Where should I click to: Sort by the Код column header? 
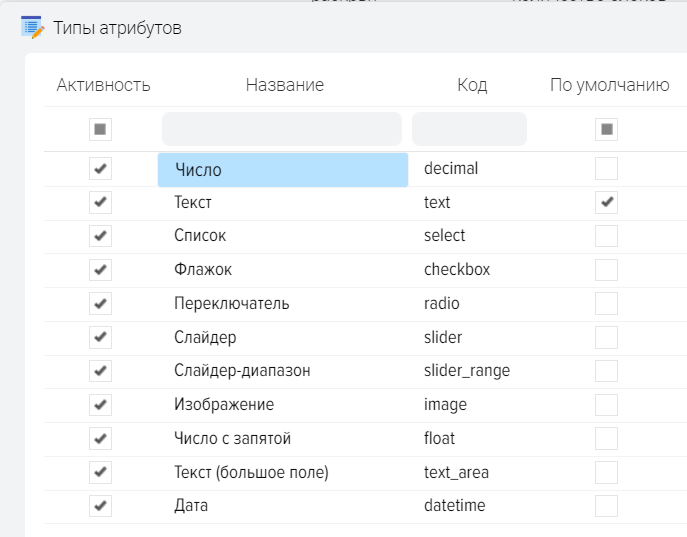[472, 85]
